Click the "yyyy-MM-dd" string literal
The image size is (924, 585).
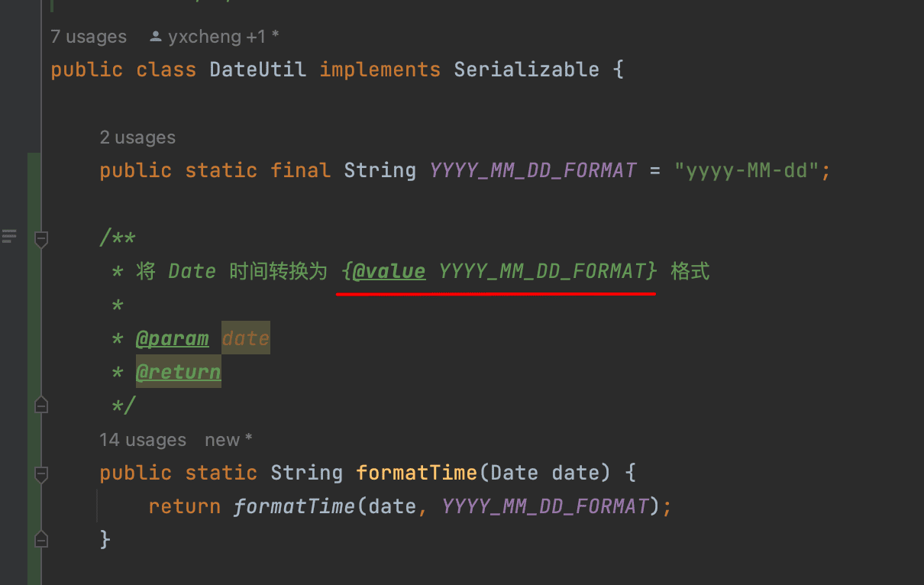coord(747,170)
